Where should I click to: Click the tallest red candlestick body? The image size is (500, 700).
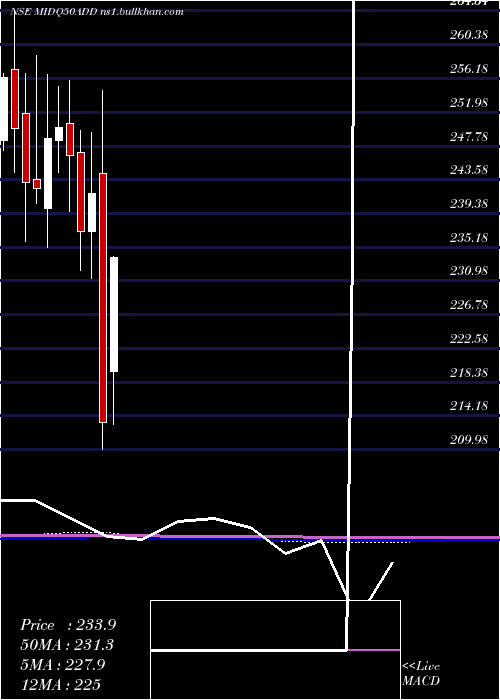(x=103, y=298)
